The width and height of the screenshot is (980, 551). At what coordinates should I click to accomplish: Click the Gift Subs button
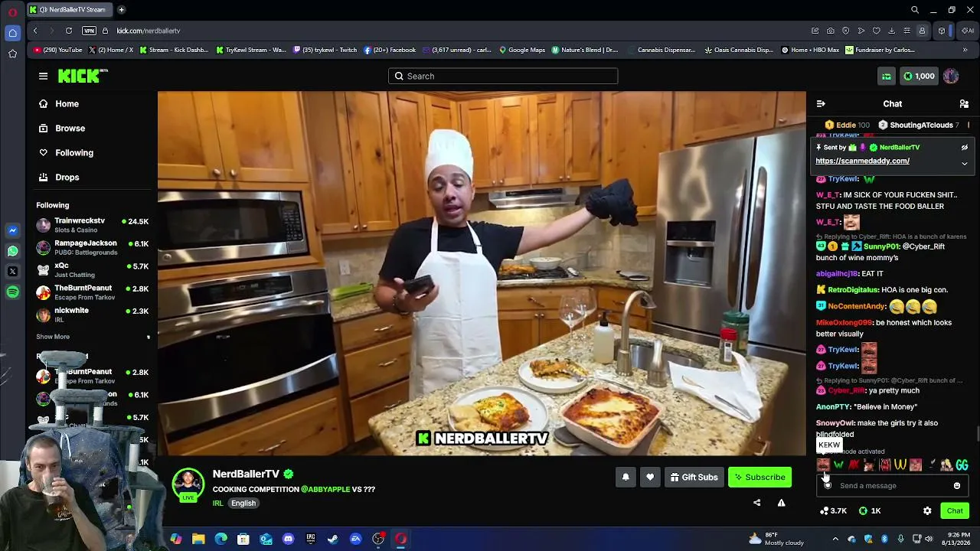click(x=694, y=477)
